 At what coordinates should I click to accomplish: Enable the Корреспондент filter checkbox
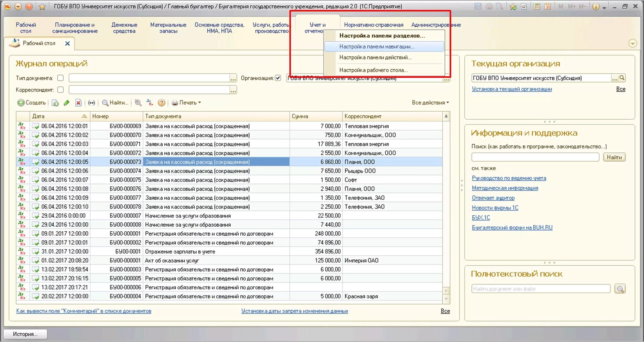[61, 90]
